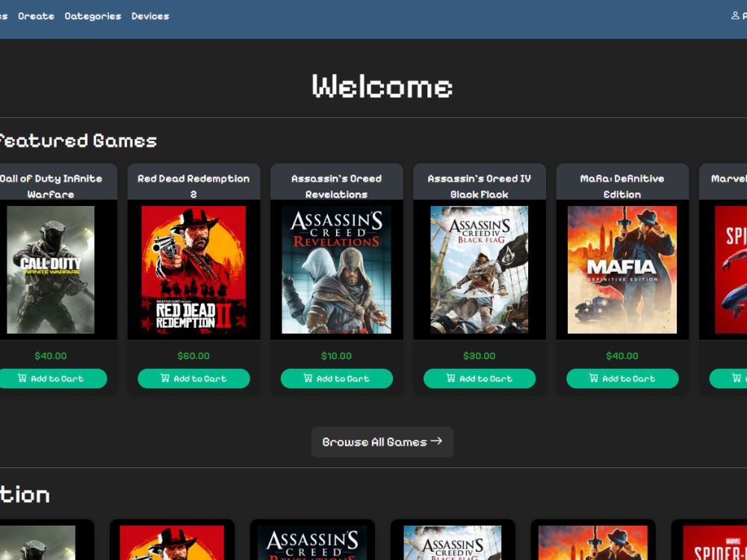
Task: Click the Call of Duty Infinite Warfare title
Action: [x=51, y=186]
